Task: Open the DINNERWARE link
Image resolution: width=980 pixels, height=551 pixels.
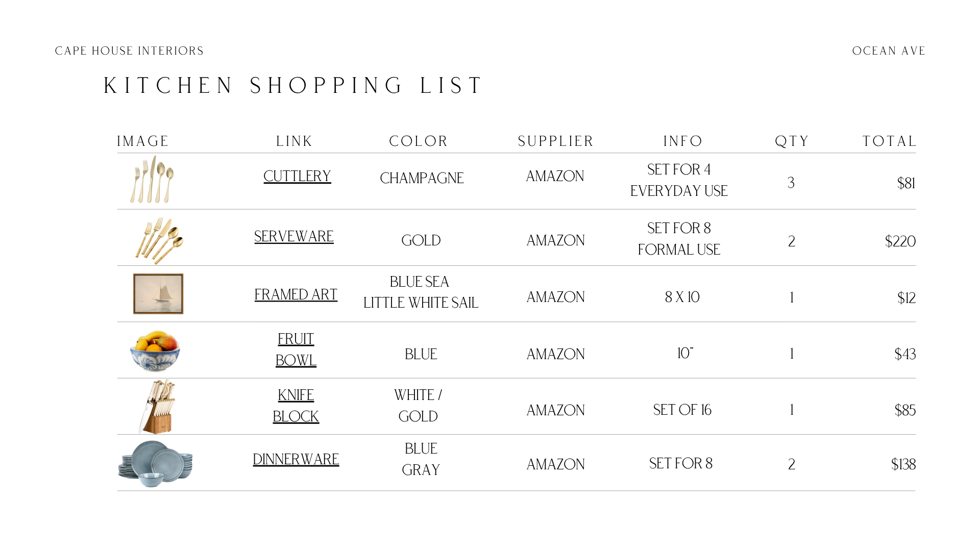Action: pos(296,460)
